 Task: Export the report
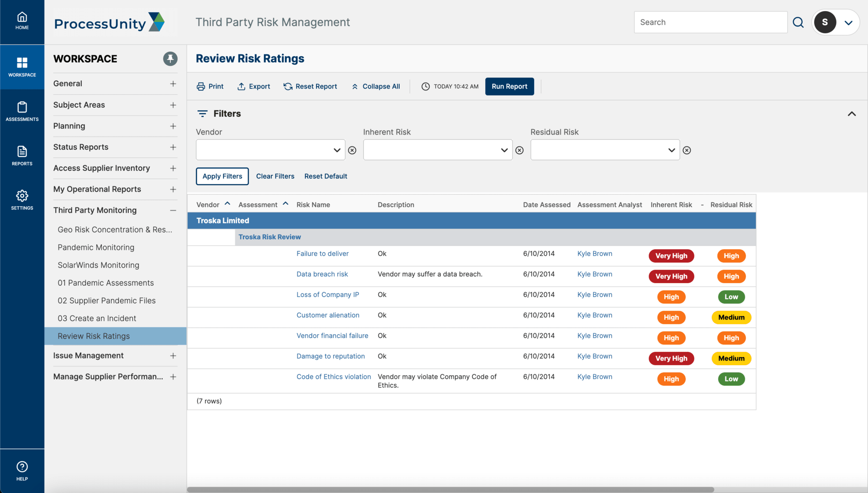pyautogui.click(x=254, y=86)
